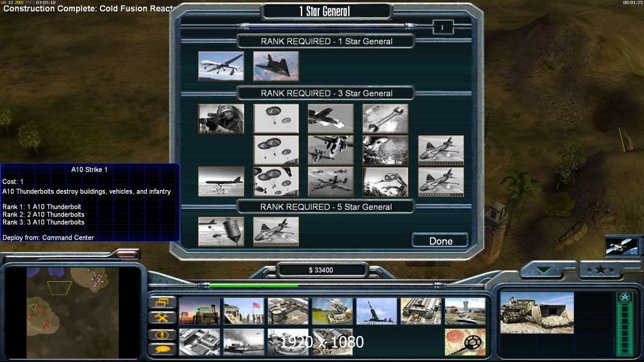The width and height of the screenshot is (644, 362).
Task: Purchase A10 Strike 1 single Thunderbolt icon
Action: tap(330, 118)
